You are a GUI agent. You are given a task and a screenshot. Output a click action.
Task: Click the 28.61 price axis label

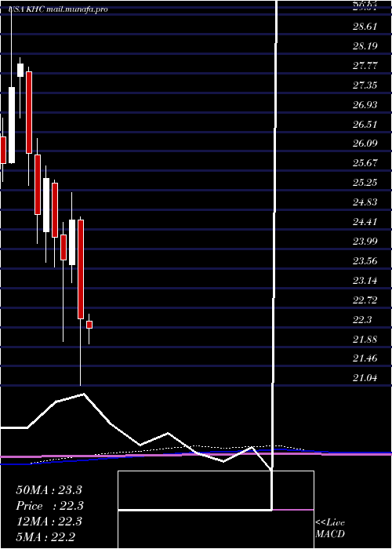coord(365,26)
